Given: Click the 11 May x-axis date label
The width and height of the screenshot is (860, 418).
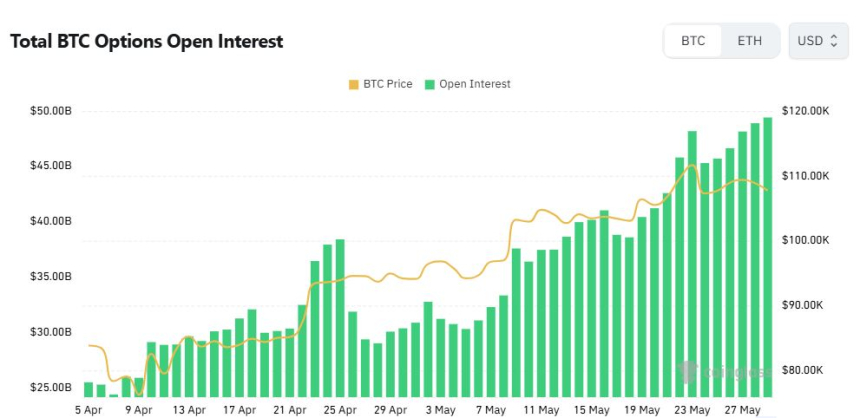Looking at the screenshot, I should tap(541, 410).
